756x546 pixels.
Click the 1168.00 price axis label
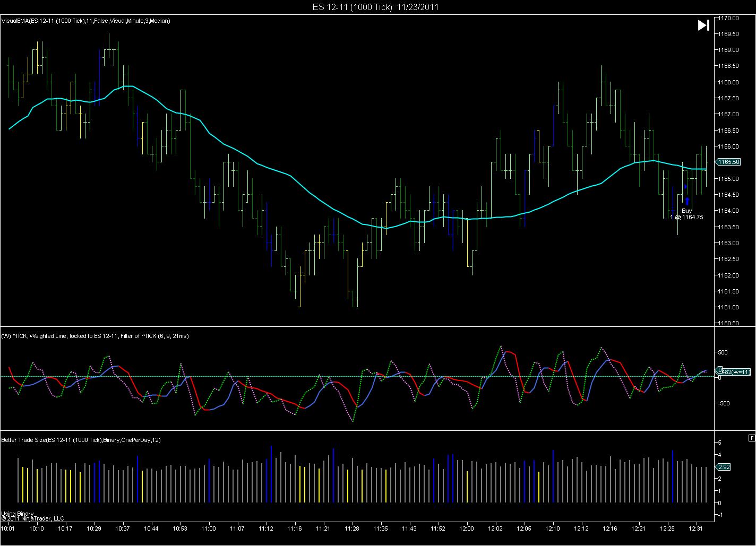[x=728, y=82]
